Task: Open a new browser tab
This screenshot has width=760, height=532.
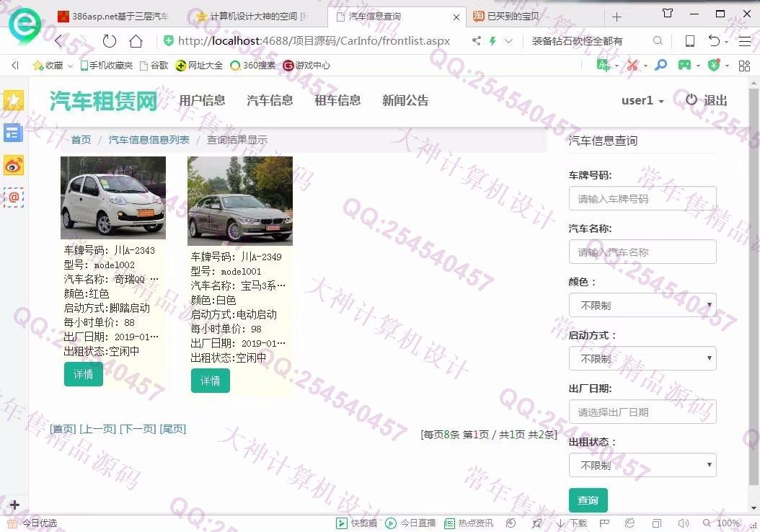Action: pyautogui.click(x=617, y=17)
